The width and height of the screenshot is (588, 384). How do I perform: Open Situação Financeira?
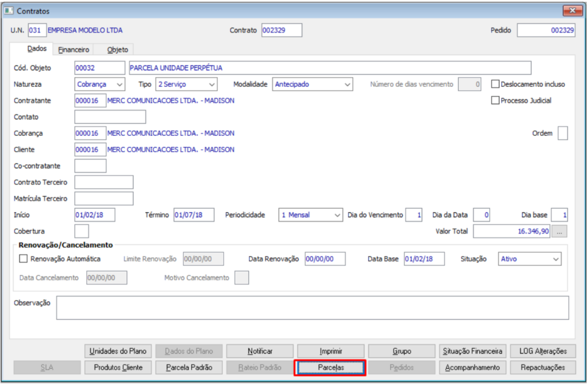pos(473,351)
